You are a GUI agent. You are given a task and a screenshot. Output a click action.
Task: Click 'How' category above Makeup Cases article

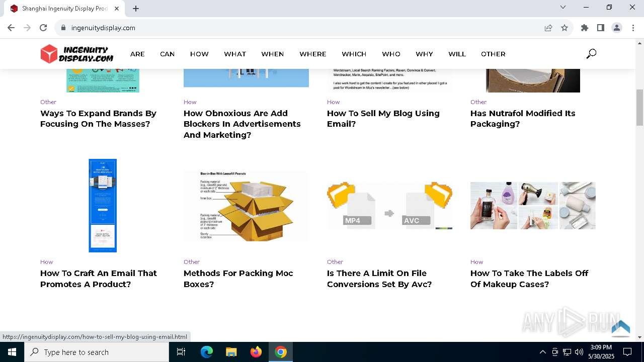(477, 262)
